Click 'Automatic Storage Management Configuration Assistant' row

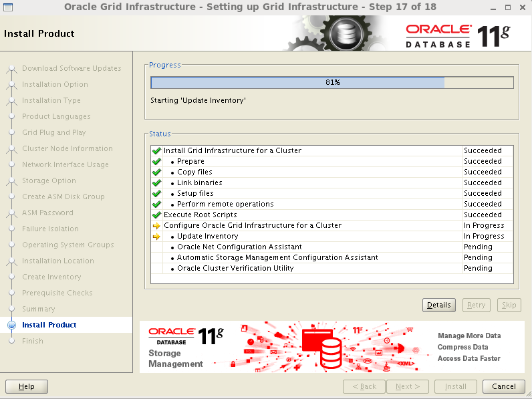pos(332,257)
